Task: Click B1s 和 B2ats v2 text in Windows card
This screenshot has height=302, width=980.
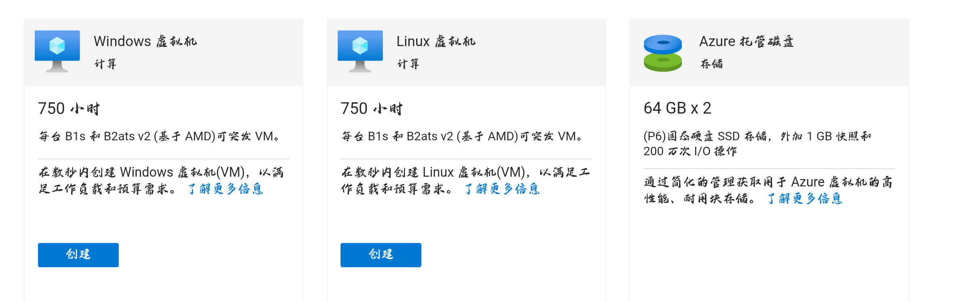Action: tap(107, 136)
